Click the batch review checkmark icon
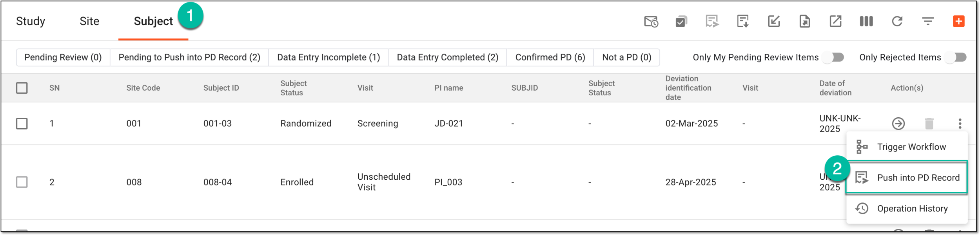980x235 pixels. [682, 21]
